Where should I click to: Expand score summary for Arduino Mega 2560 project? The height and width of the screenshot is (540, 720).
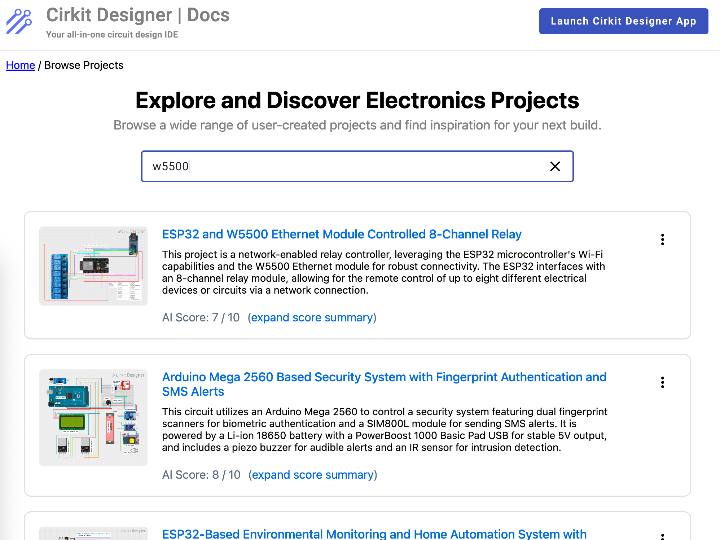point(313,475)
